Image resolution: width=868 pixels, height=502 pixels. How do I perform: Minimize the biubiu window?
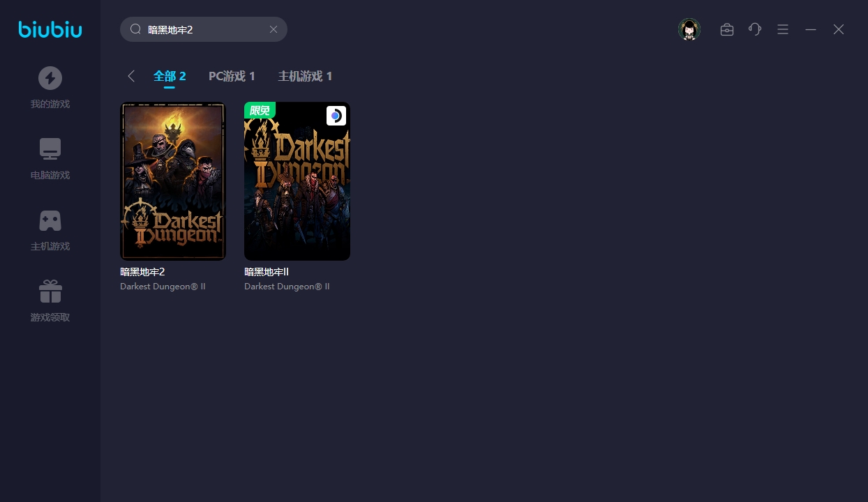click(x=811, y=29)
